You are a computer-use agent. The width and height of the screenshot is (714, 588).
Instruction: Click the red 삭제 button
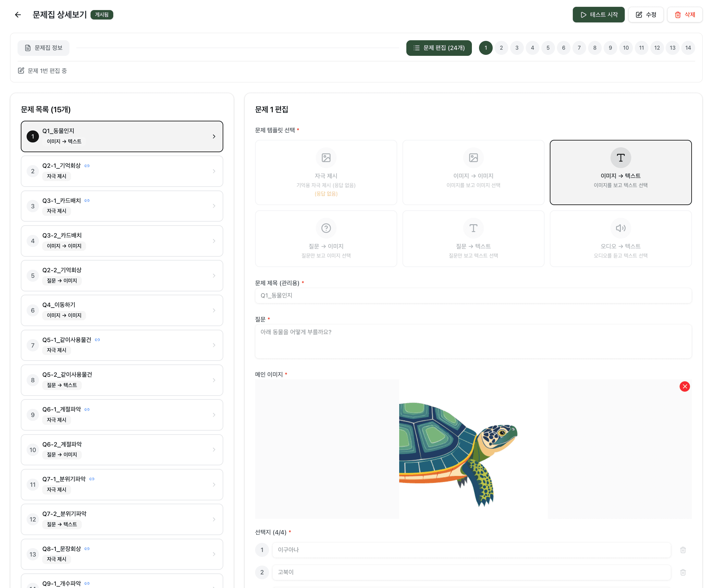pos(684,15)
